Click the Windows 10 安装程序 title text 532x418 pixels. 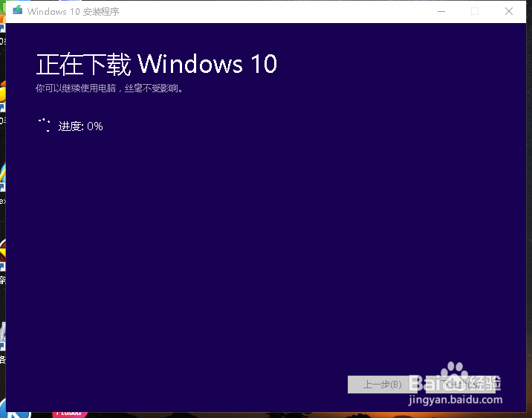coord(74,12)
